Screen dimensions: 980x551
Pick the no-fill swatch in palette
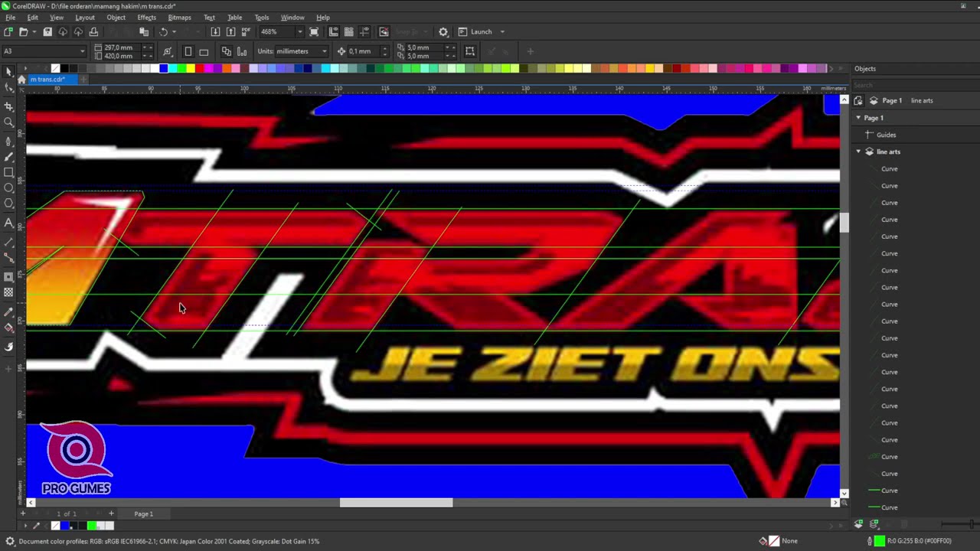(55, 68)
